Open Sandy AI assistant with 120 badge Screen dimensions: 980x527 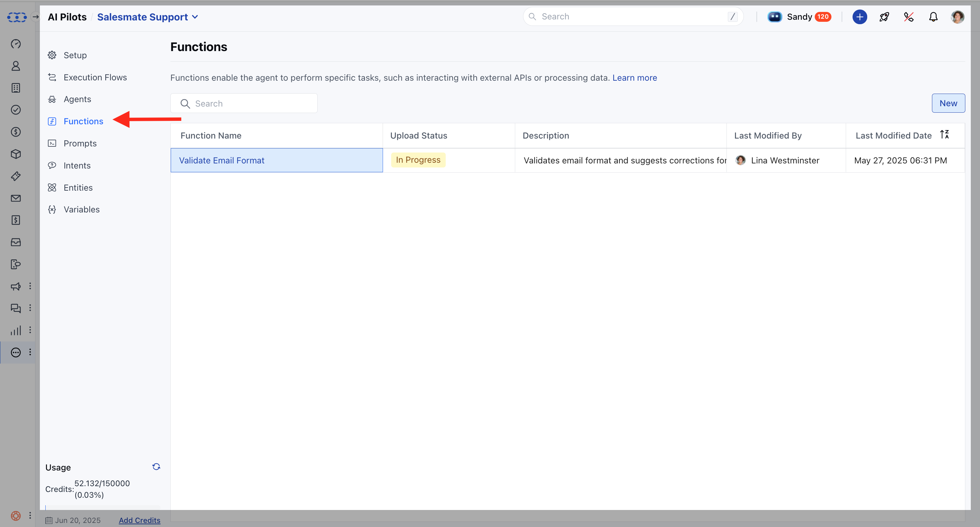click(x=799, y=17)
